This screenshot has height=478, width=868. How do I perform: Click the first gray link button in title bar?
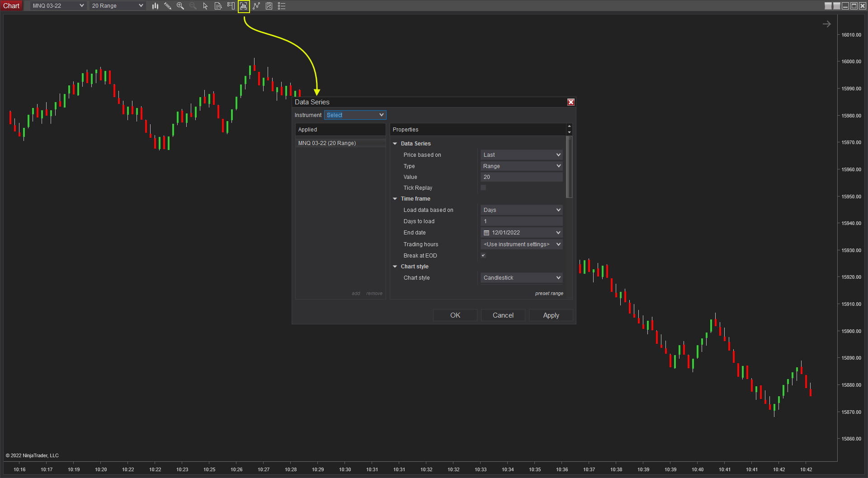[828, 6]
